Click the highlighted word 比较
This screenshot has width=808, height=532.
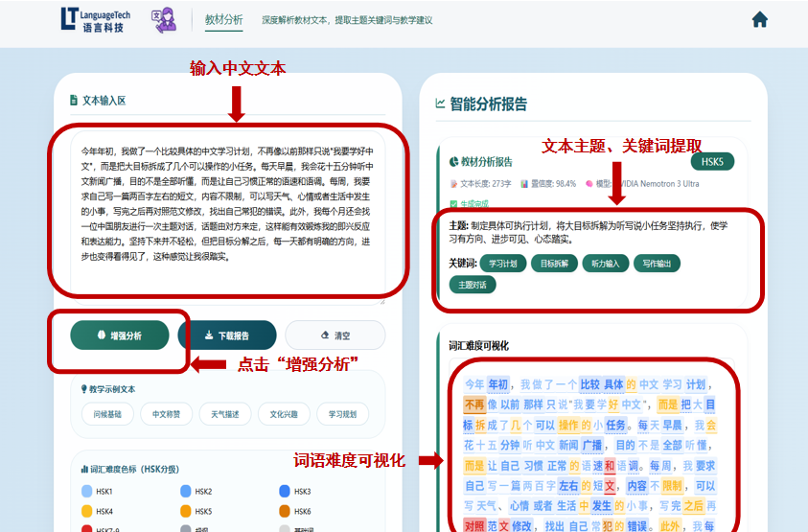point(590,384)
